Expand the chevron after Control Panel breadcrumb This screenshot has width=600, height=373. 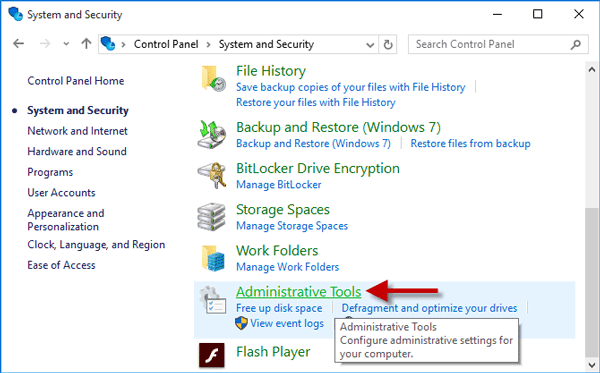point(209,45)
